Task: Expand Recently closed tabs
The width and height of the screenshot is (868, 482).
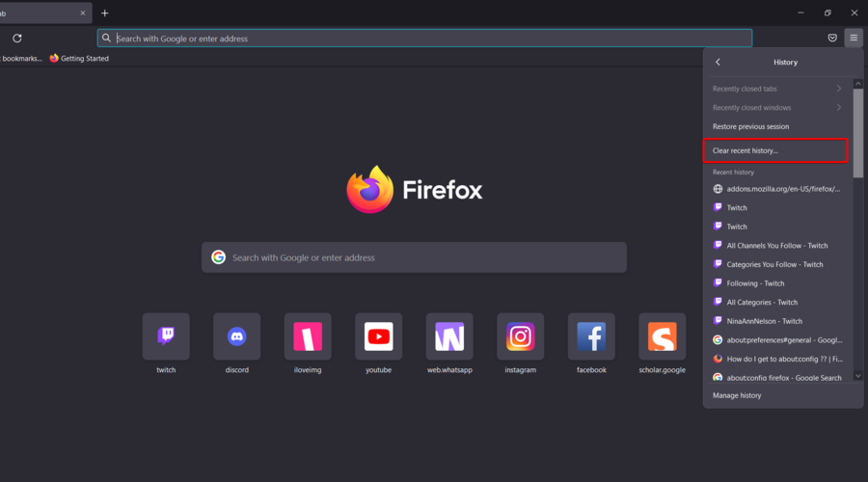Action: pyautogui.click(x=776, y=89)
